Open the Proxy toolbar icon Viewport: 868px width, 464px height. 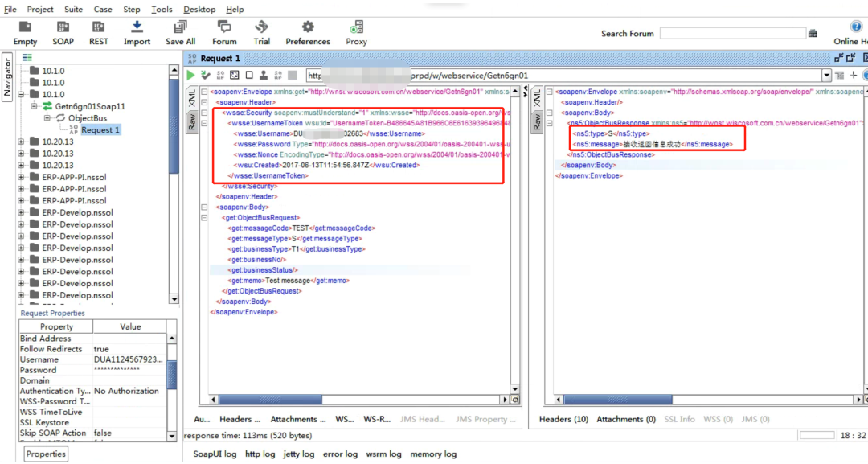357,27
